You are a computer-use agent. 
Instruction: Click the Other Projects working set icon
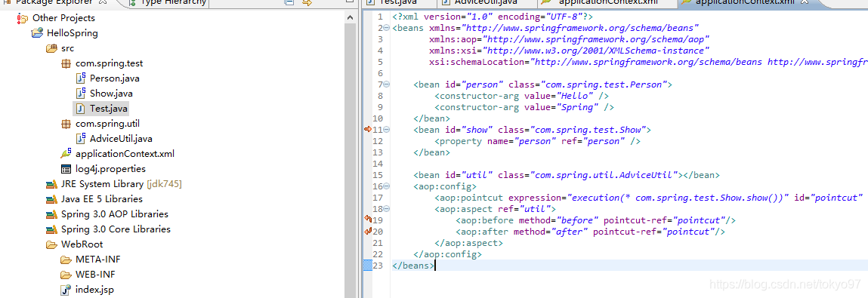(x=23, y=18)
